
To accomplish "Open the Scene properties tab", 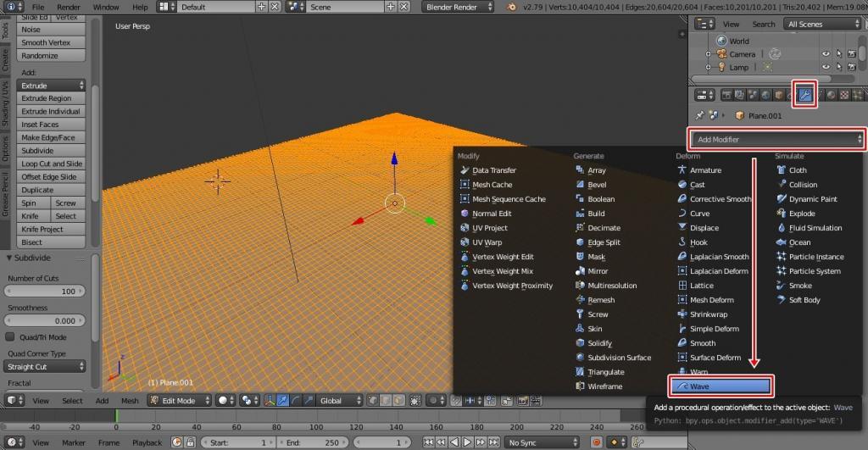I will [x=753, y=95].
